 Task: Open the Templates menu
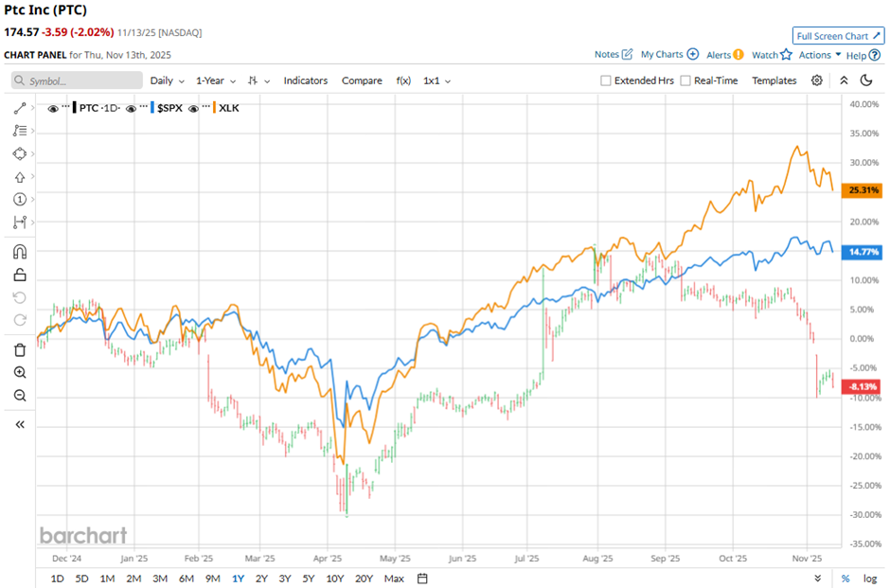click(774, 80)
